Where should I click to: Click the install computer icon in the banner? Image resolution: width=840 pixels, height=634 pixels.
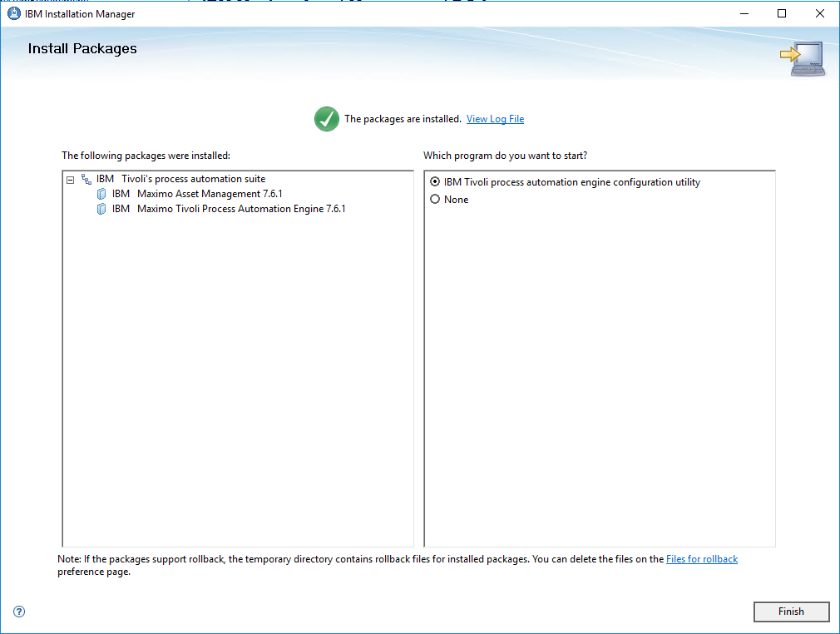(803, 59)
